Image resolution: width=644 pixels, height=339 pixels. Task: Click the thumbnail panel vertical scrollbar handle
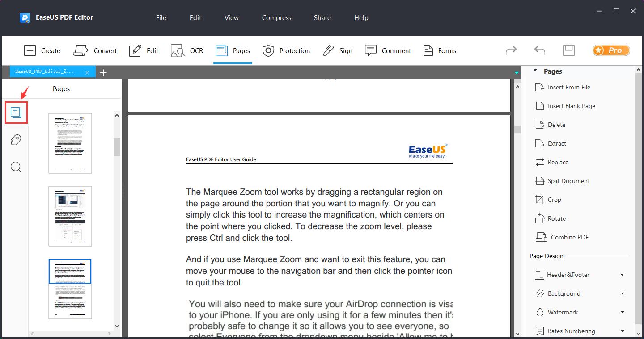pyautogui.click(x=117, y=147)
